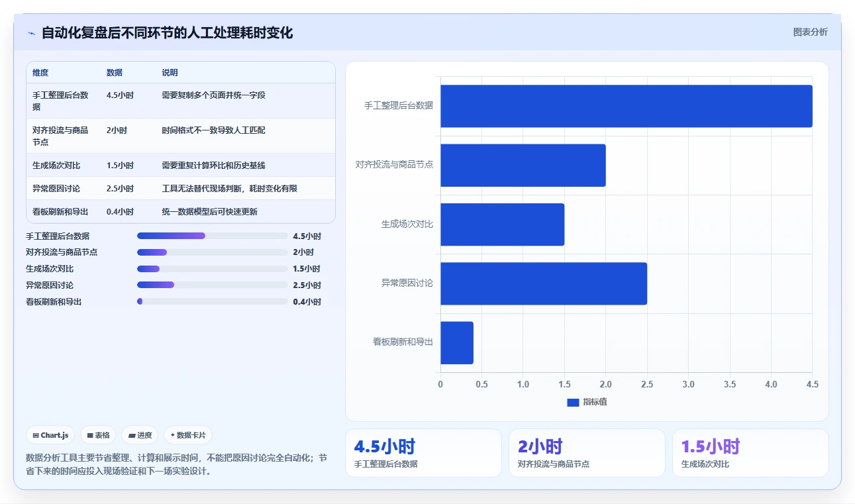Click the x-axis tick 0.5

tap(481, 384)
